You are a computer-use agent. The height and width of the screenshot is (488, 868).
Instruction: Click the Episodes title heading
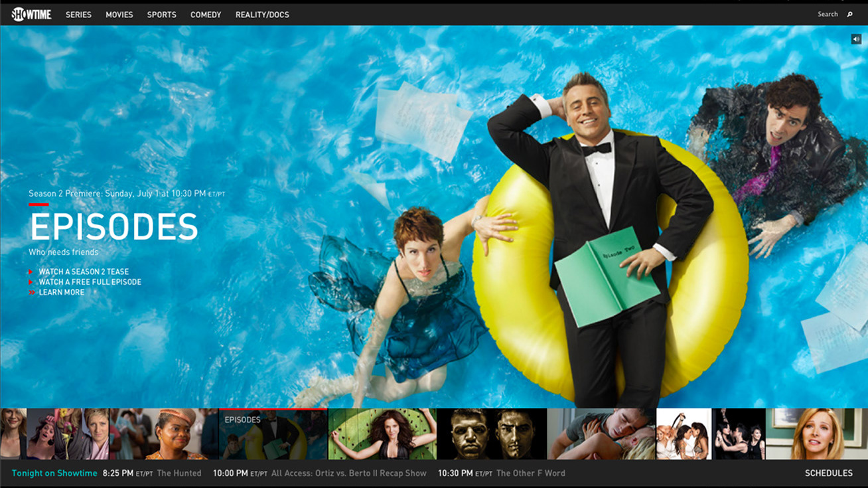pyautogui.click(x=113, y=228)
